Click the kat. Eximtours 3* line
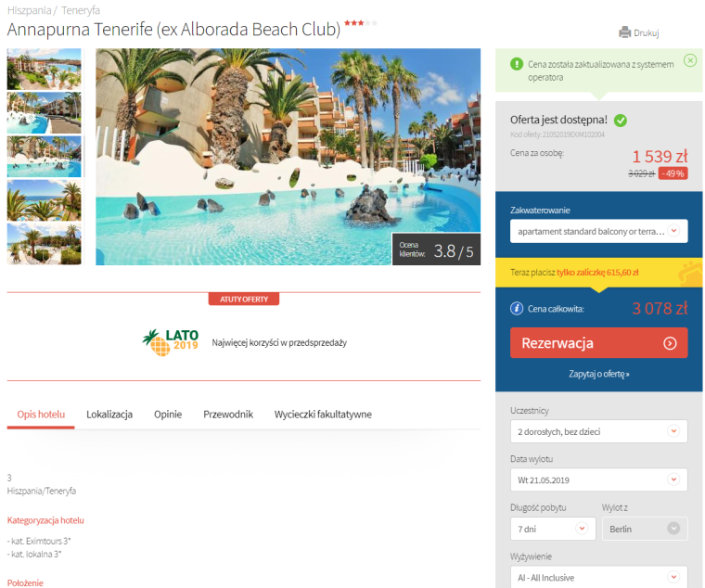Image resolution: width=705 pixels, height=588 pixels. [x=39, y=541]
